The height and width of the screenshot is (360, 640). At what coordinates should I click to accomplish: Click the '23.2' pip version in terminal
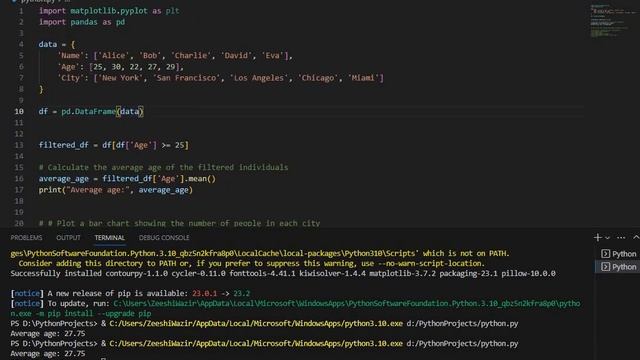pos(241,293)
